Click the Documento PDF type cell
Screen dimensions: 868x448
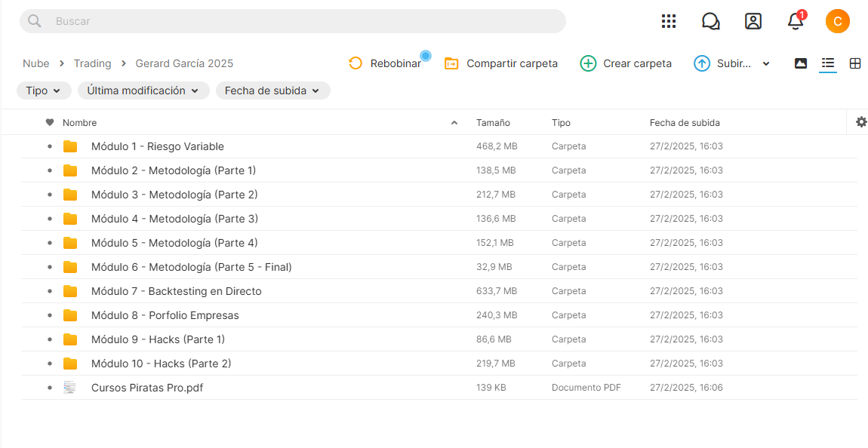pyautogui.click(x=586, y=388)
